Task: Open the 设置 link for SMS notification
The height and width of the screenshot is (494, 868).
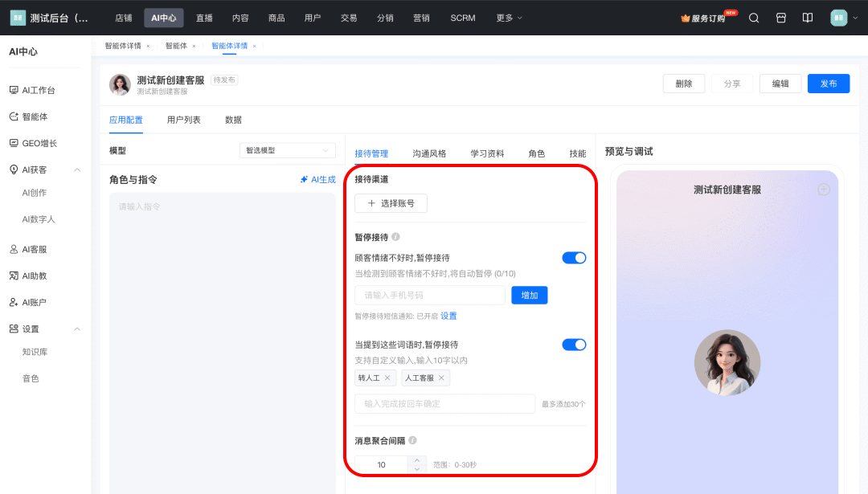Action: tap(448, 316)
